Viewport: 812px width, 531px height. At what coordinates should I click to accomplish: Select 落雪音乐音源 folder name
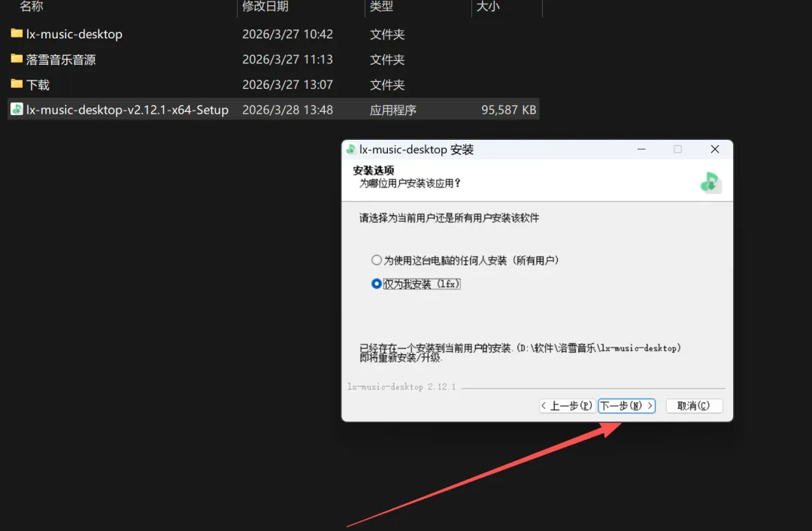pos(61,59)
